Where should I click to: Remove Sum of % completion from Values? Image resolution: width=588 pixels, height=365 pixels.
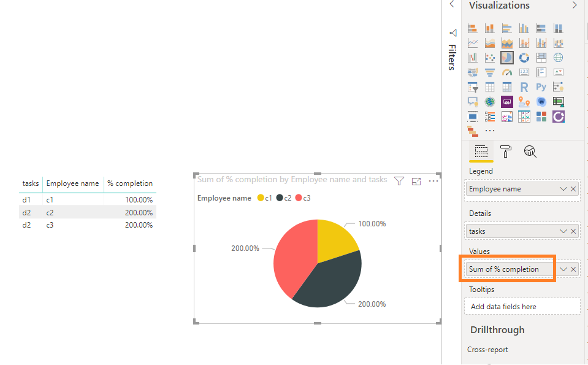tap(573, 269)
